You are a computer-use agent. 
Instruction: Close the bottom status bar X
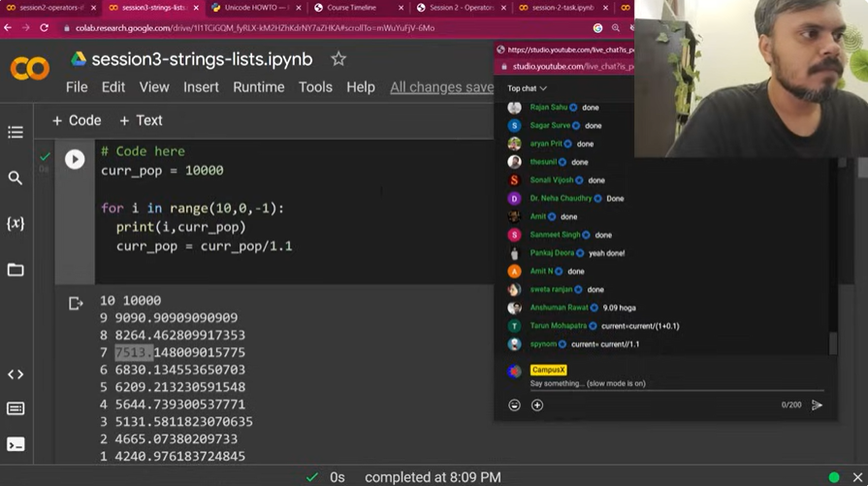857,477
